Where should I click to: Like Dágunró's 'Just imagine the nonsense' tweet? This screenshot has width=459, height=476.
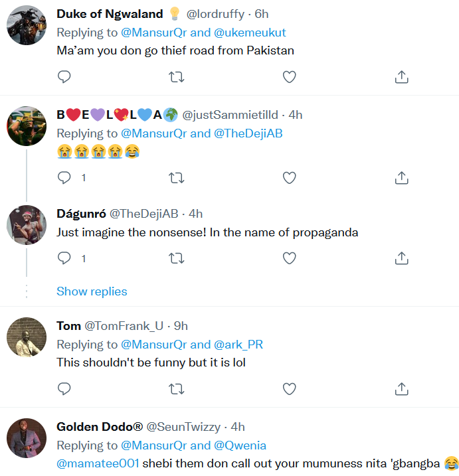pos(289,258)
